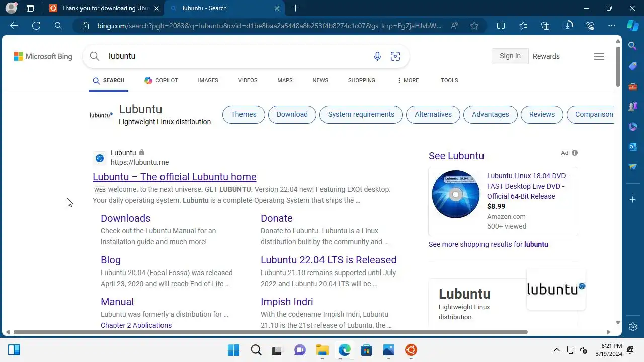The height and width of the screenshot is (362, 644).
Task: Add page to favorites with star icon
Action: 474,26
